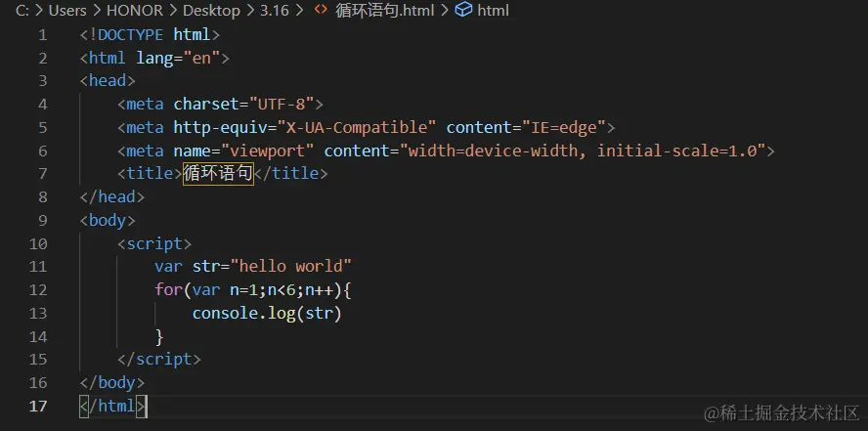Click the title text 循环语句

tap(218, 174)
